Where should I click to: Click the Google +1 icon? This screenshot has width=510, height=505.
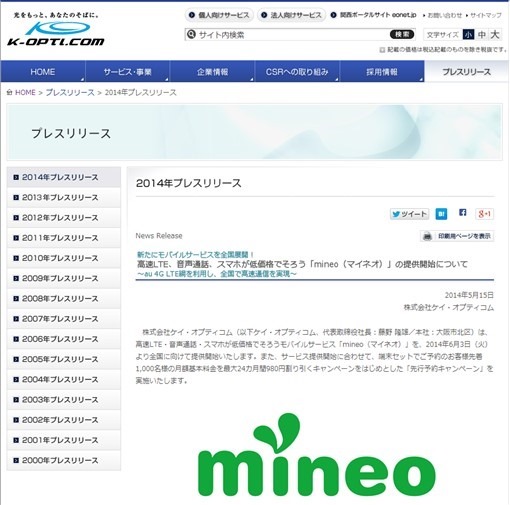[484, 214]
